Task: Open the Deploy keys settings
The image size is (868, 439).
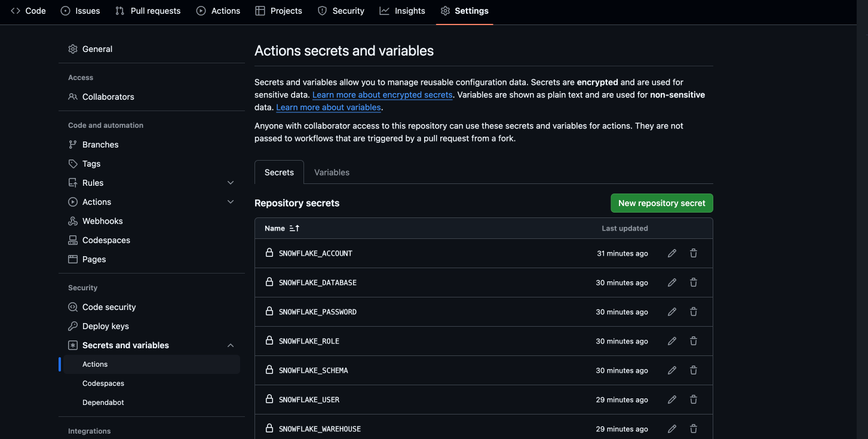Action: 106,326
